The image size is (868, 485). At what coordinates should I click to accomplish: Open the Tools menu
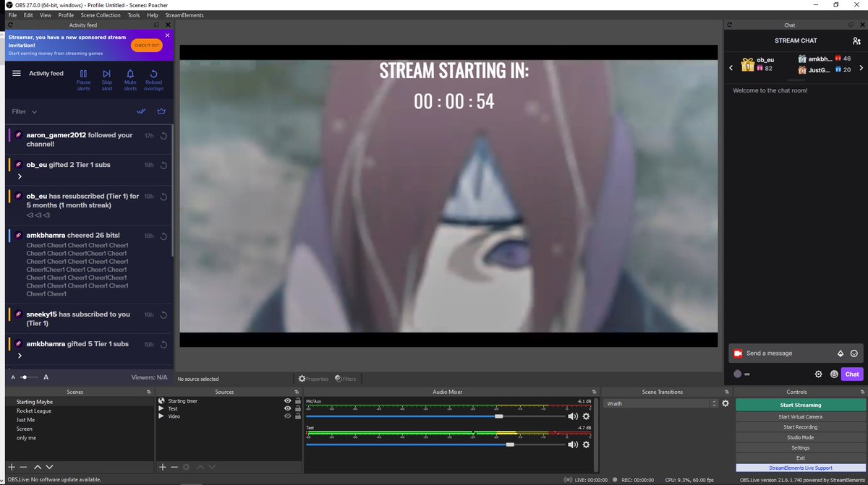click(134, 14)
